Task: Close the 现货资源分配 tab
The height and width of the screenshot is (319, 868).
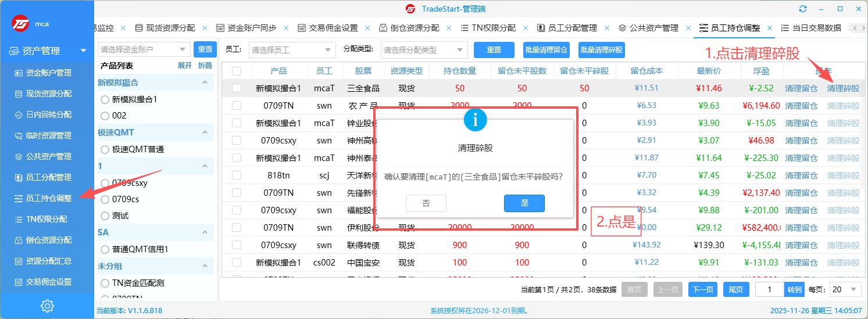Action: click(204, 27)
